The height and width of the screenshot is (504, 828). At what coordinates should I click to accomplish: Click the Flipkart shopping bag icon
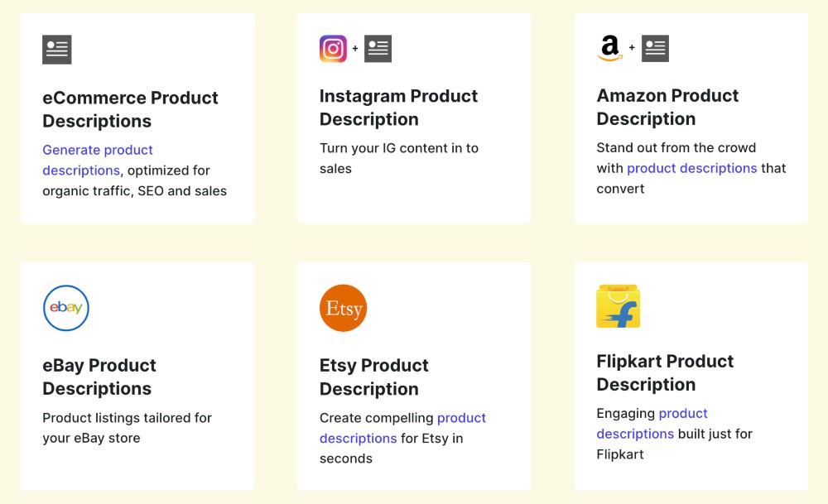pyautogui.click(x=619, y=307)
